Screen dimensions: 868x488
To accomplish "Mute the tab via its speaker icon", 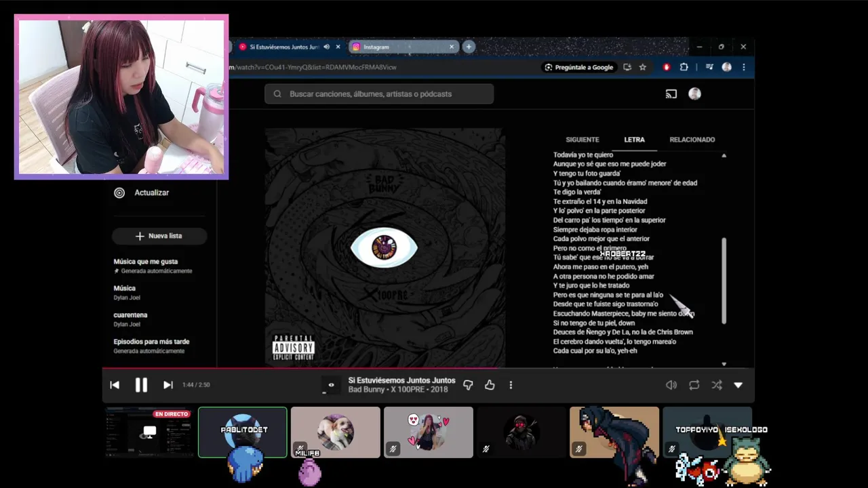I will tap(326, 47).
